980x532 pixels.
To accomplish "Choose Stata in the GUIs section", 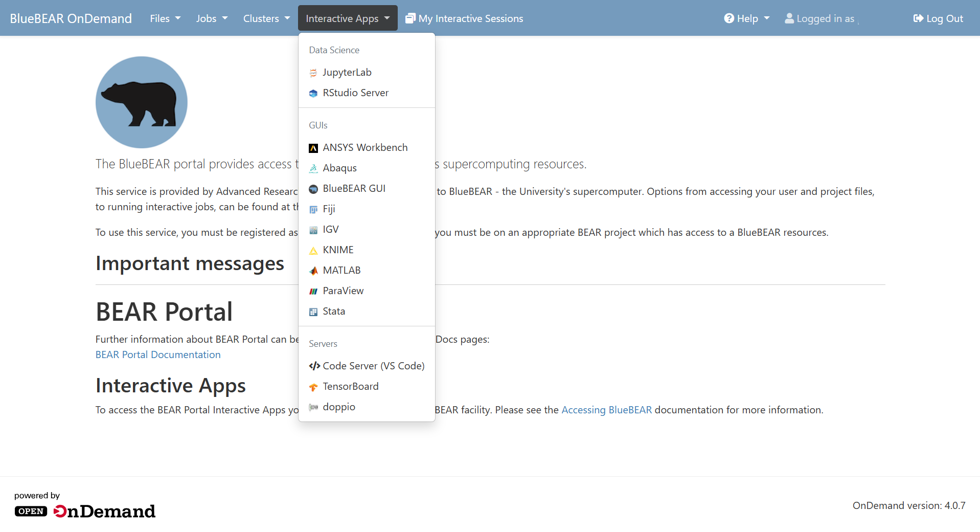I will click(333, 312).
